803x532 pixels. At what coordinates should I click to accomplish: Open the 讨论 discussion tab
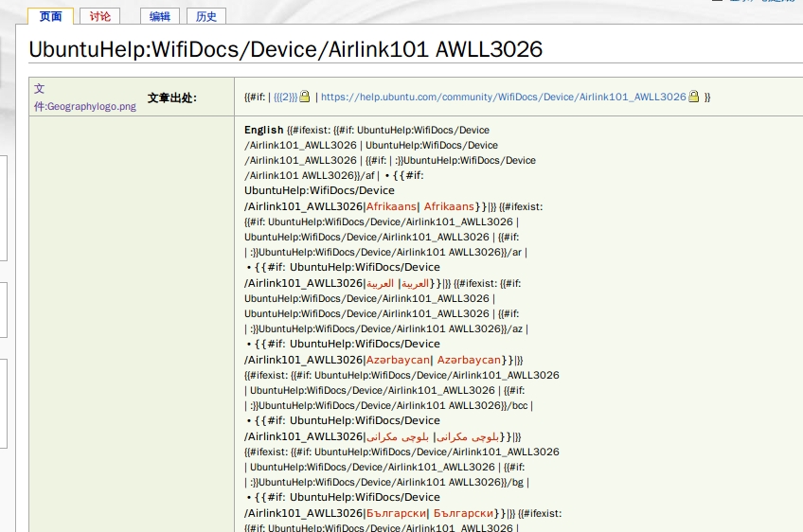[x=99, y=16]
